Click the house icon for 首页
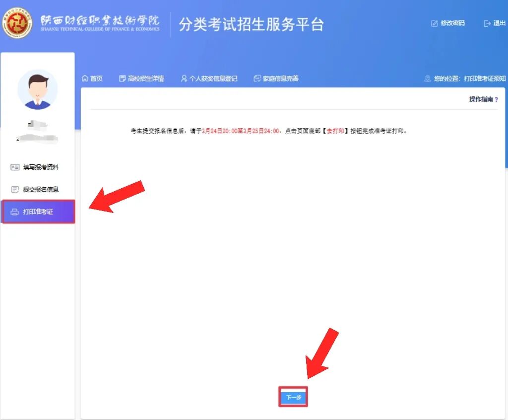This screenshot has width=508, height=420. click(x=85, y=78)
